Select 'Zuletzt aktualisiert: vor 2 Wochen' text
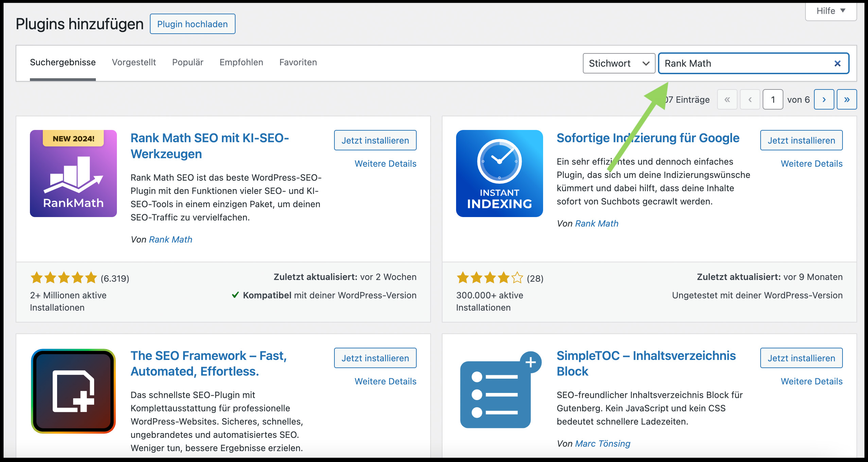 [345, 277]
